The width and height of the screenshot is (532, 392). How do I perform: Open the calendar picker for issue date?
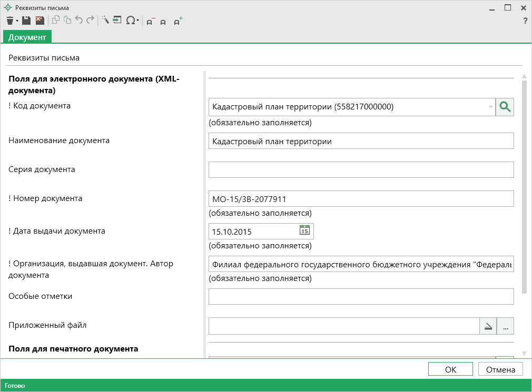[304, 230]
